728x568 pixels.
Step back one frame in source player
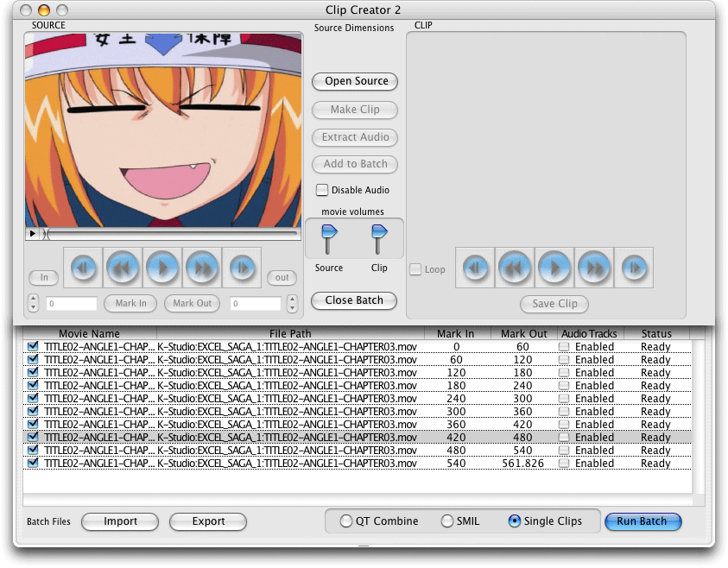click(83, 268)
